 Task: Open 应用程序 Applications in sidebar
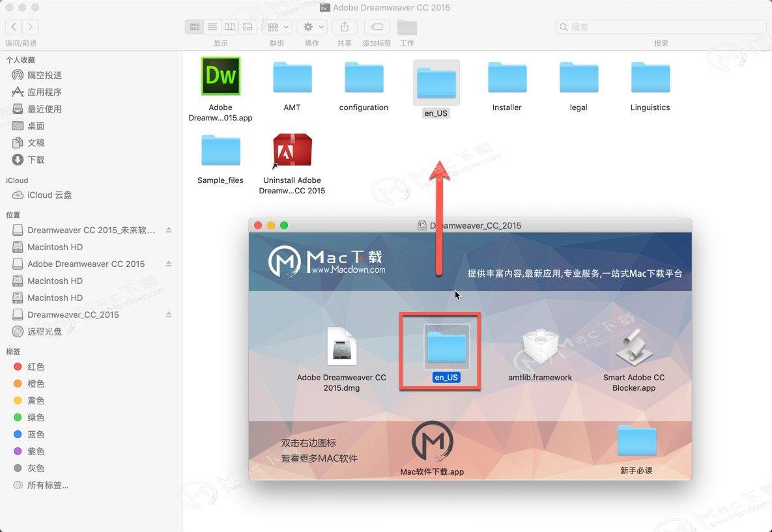coord(44,92)
